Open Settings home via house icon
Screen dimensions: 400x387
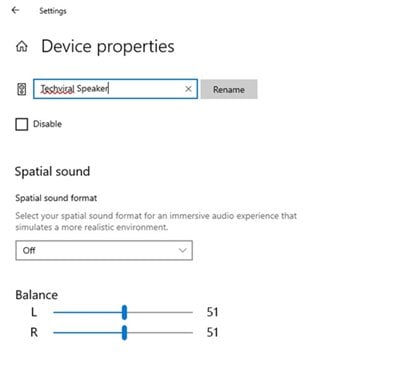22,46
